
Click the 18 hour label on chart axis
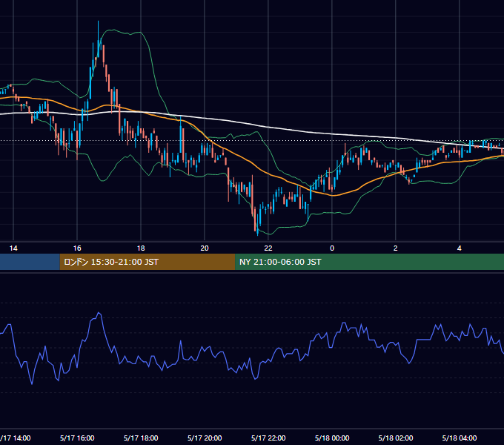tap(141, 248)
